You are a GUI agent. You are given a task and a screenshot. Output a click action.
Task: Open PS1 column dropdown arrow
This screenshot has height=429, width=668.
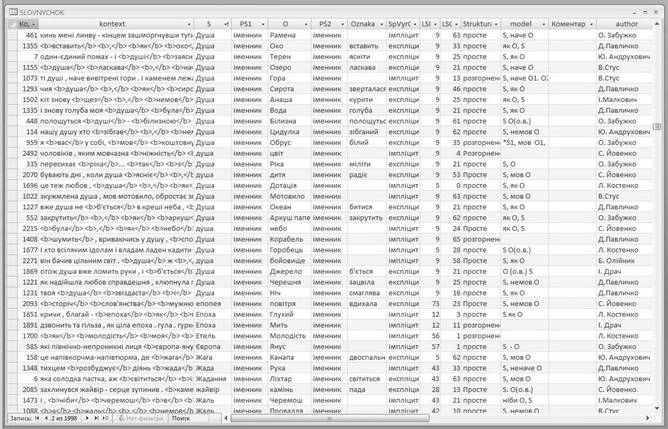pos(263,24)
